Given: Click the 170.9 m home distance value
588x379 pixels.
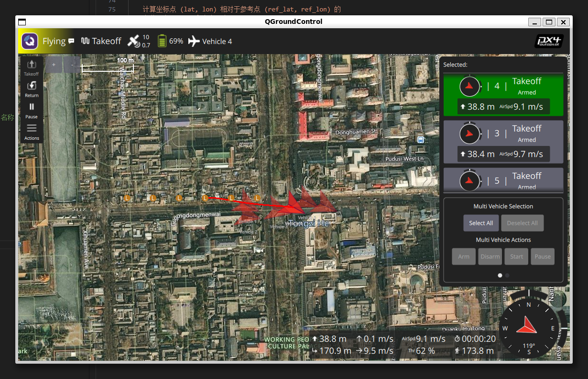Looking at the screenshot, I should pyautogui.click(x=331, y=351).
